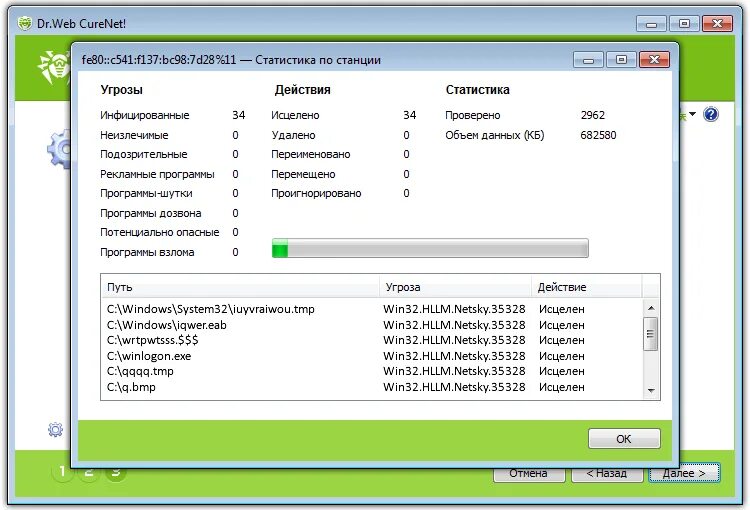Click the Неизлечимые label
The image size is (750, 510).
point(134,135)
